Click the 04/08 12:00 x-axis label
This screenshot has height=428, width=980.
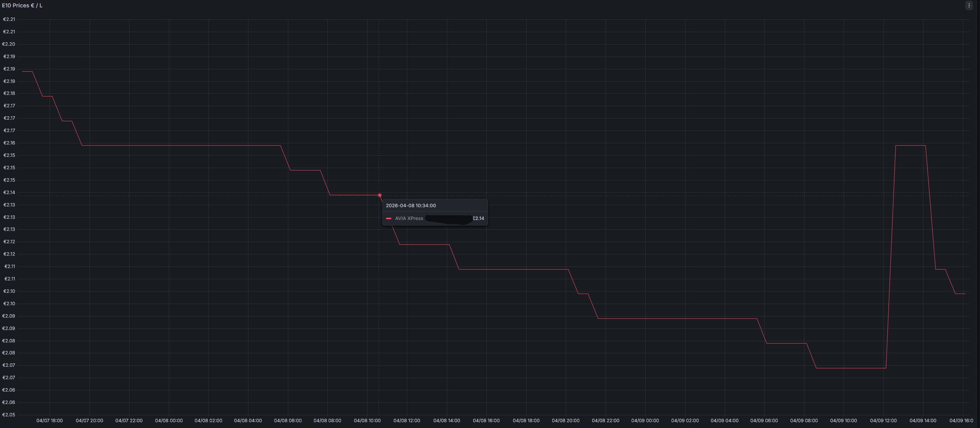[406, 421]
